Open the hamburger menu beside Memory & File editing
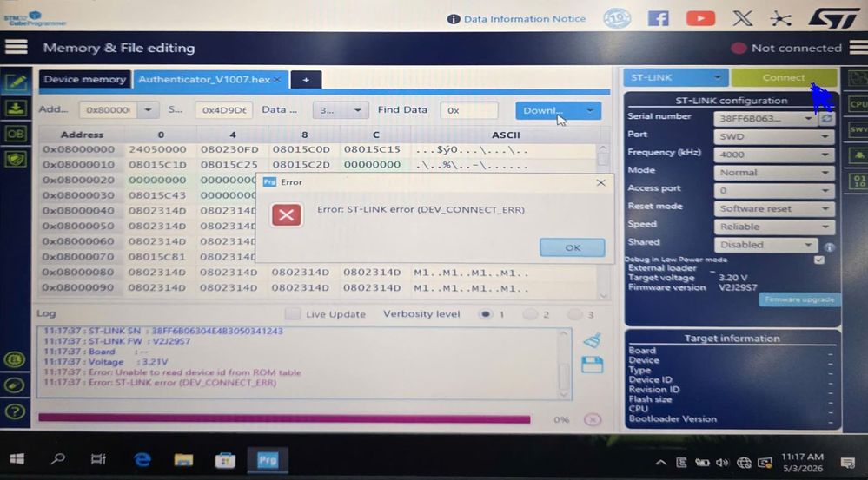The height and width of the screenshot is (480, 868). point(16,47)
